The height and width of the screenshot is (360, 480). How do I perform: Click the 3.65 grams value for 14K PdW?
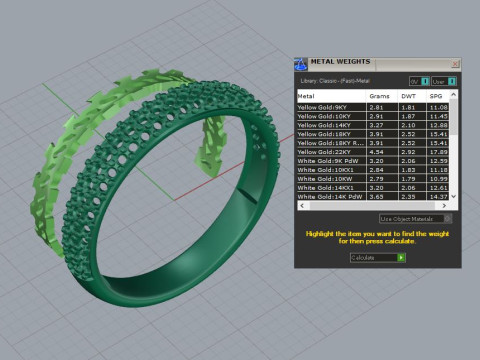click(x=376, y=197)
